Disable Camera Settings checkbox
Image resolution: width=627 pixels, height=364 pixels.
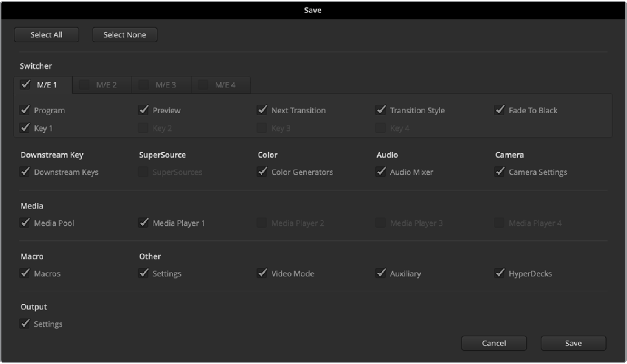click(x=500, y=172)
